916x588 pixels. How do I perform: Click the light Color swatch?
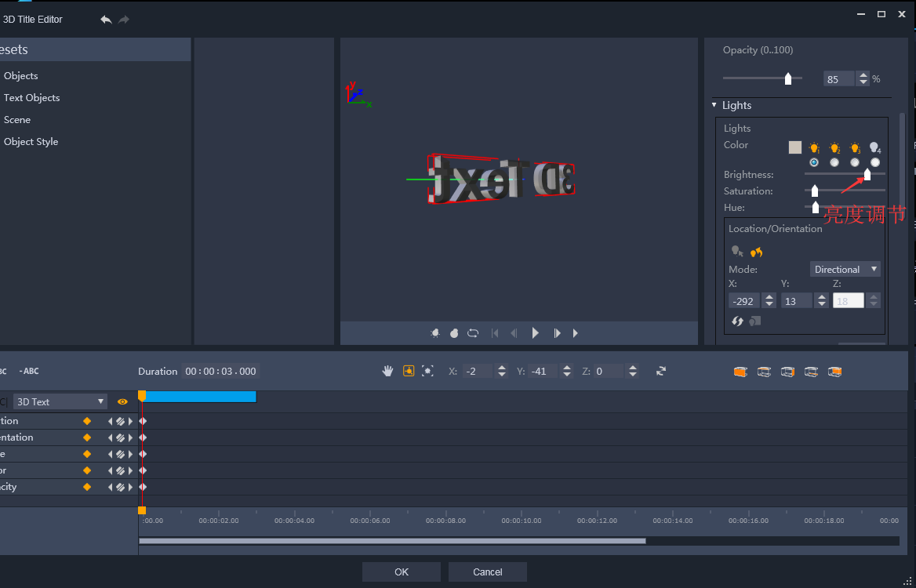pos(795,147)
